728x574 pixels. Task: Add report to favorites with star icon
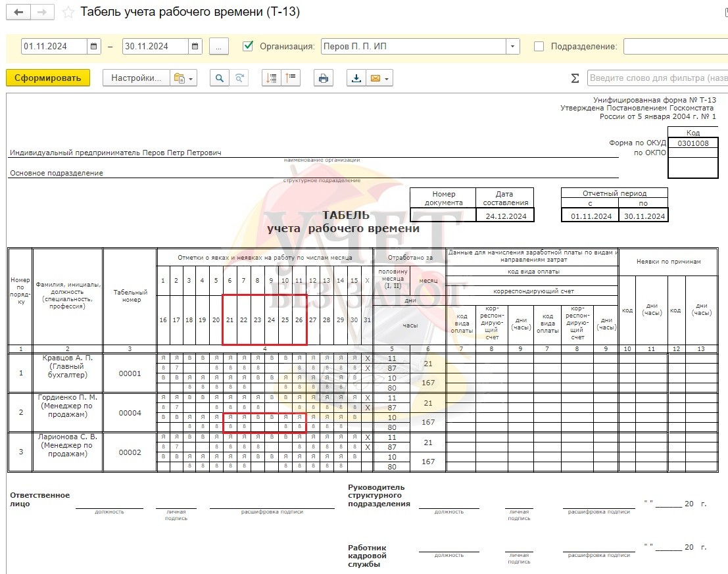pyautogui.click(x=68, y=12)
